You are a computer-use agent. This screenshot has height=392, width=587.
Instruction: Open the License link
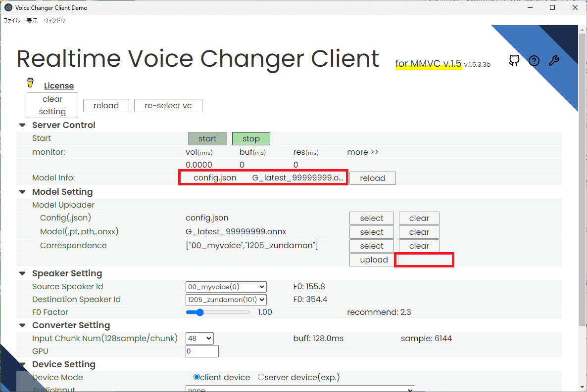point(59,86)
